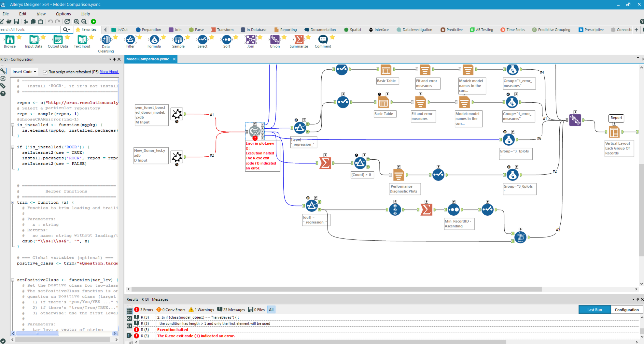
Task: Open the File menu
Action: (x=6, y=14)
